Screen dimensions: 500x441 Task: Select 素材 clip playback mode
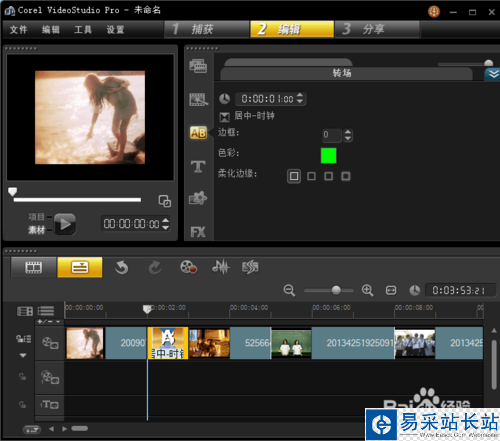(x=37, y=230)
